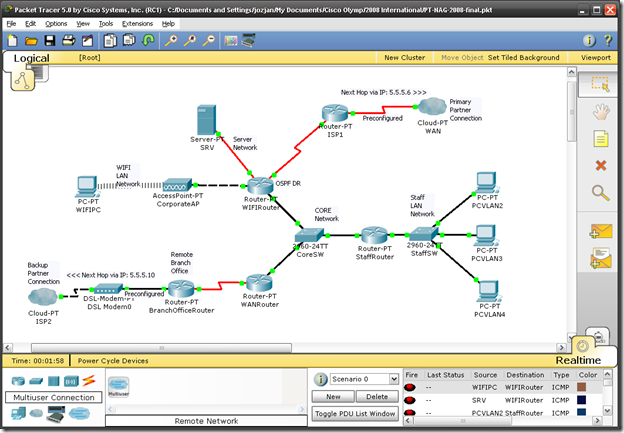The width and height of the screenshot is (624, 433).
Task: Open the Help menu
Action: point(168,24)
